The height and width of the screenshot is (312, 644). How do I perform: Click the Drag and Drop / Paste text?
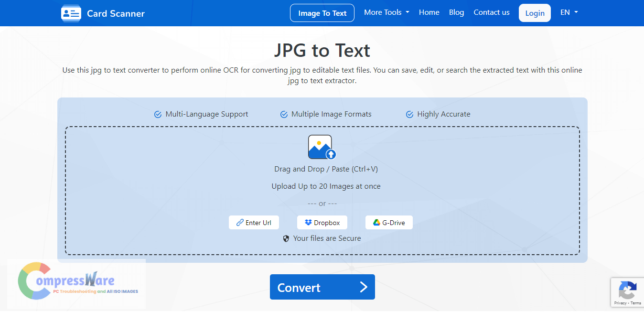[x=326, y=169]
